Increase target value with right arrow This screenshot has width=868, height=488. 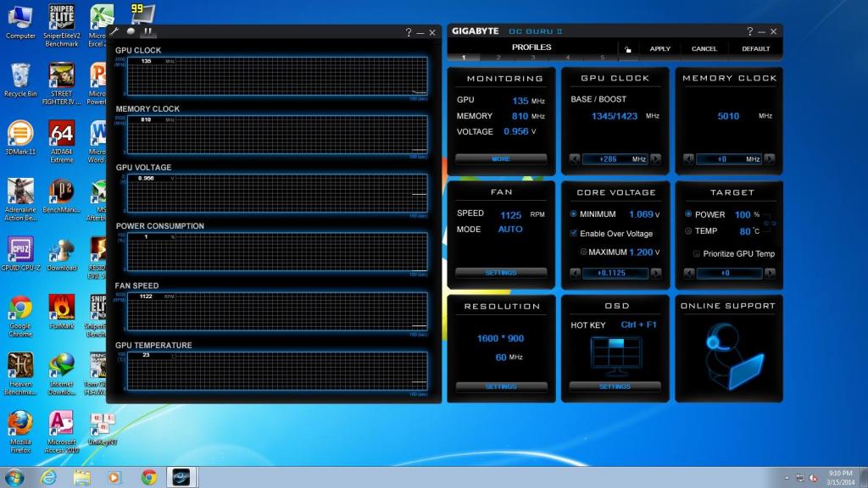770,274
